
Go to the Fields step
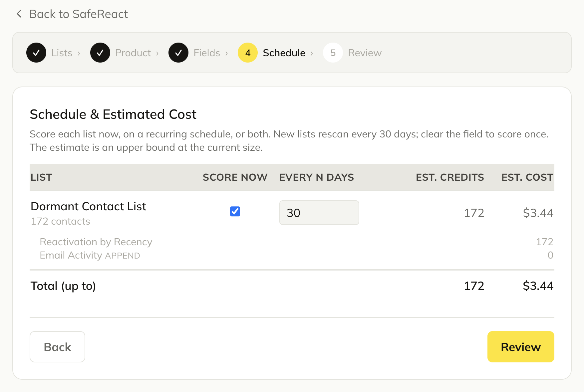[207, 53]
